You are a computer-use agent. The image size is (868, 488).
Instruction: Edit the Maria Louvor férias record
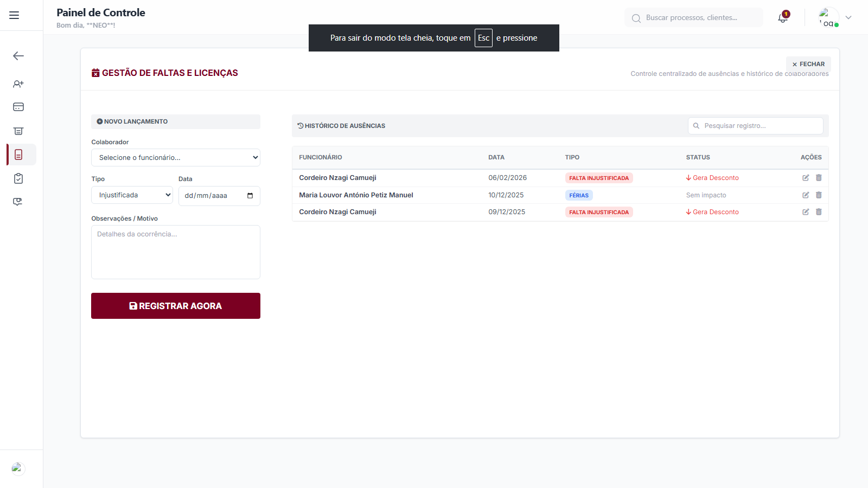[x=806, y=195]
